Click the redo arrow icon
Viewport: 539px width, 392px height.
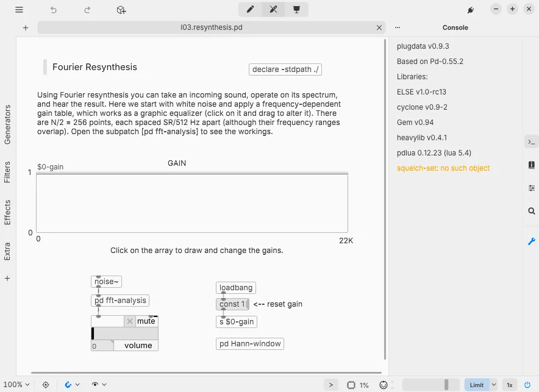click(x=87, y=10)
